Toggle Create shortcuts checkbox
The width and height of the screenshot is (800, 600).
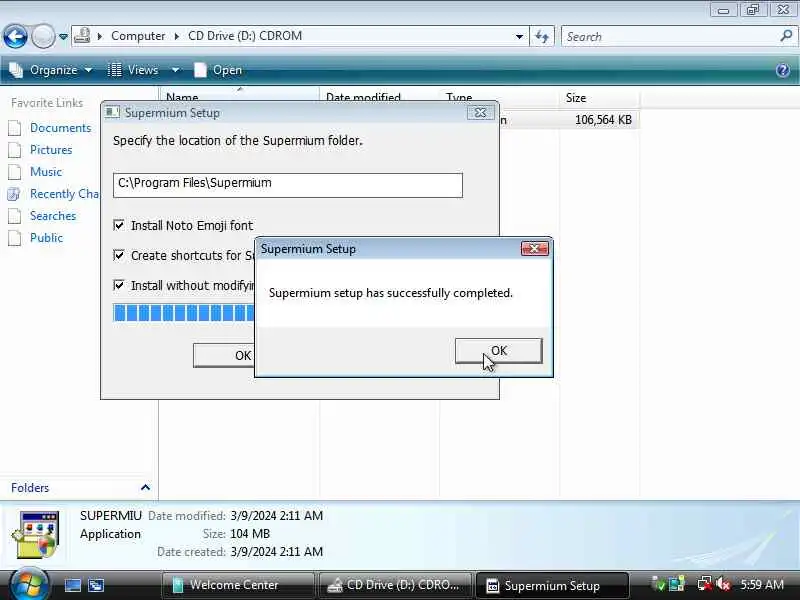119,255
